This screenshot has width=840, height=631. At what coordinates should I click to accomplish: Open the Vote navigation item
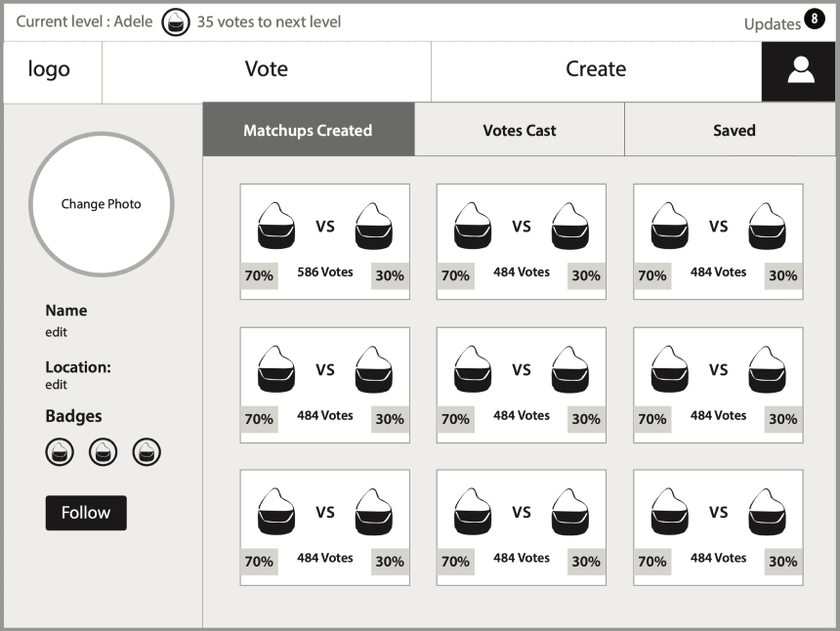[x=266, y=69]
